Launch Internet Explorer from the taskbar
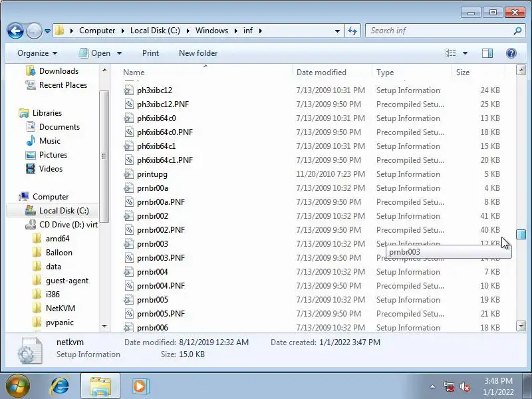The width and height of the screenshot is (532, 399). pyautogui.click(x=60, y=386)
